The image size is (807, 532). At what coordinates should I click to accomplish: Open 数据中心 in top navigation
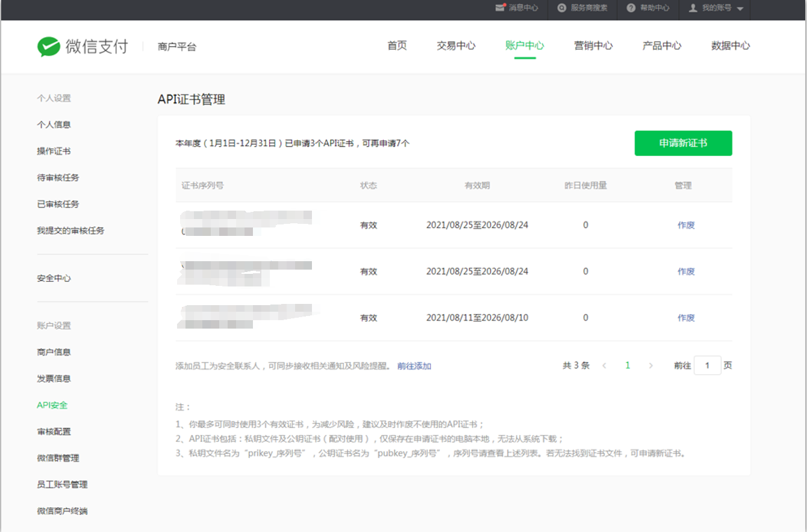click(x=731, y=46)
